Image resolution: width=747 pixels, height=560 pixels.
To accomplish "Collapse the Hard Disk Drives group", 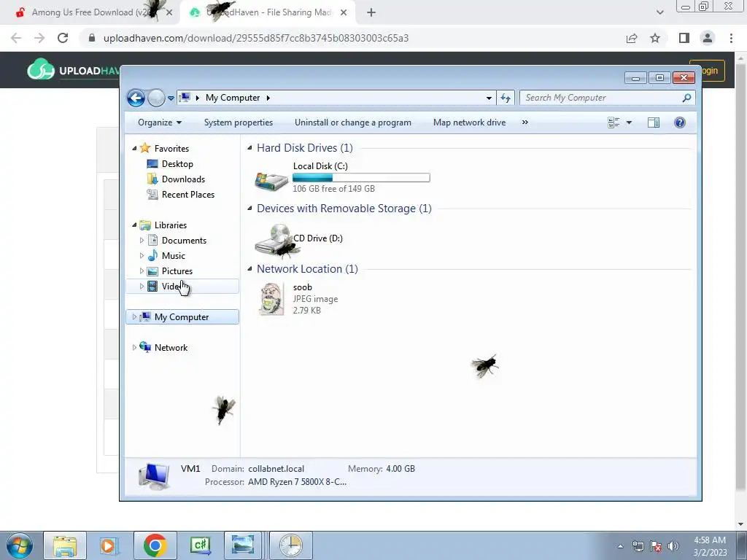I will coord(249,148).
